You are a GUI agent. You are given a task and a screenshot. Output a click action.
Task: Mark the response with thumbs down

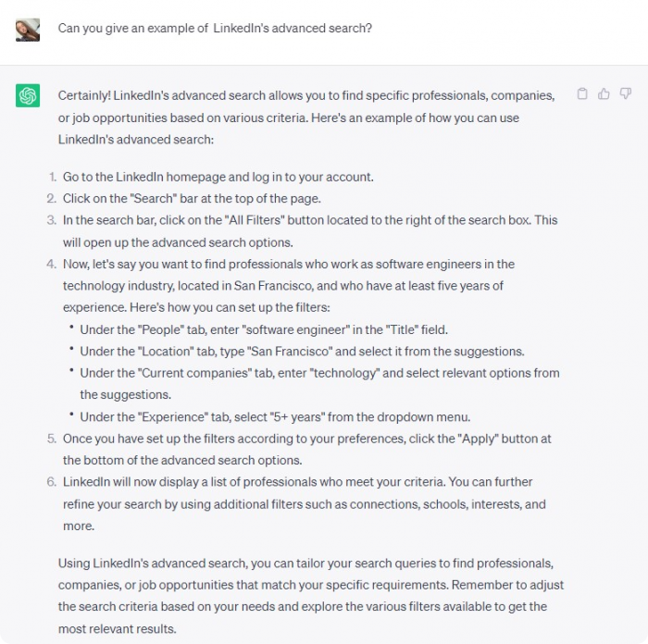point(626,94)
